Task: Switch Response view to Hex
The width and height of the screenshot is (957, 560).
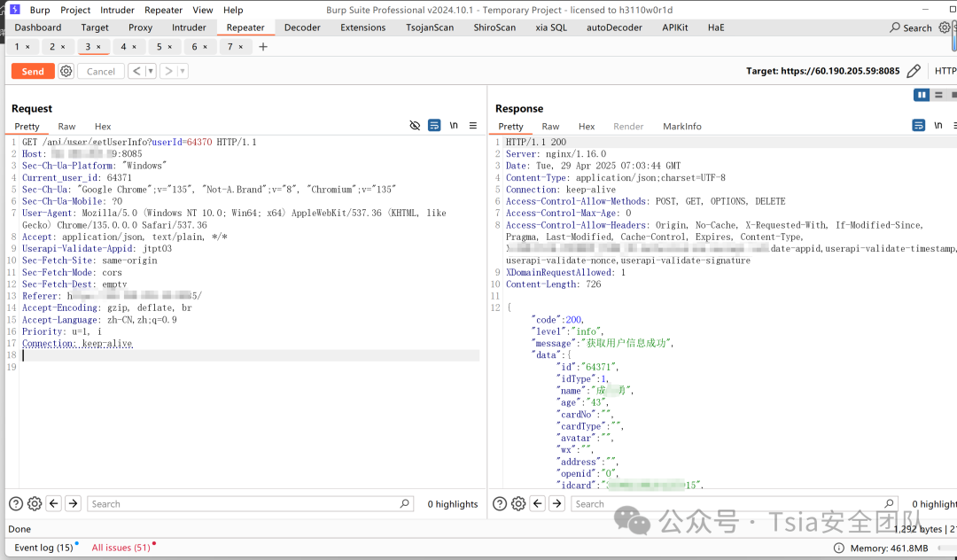Action: [587, 127]
